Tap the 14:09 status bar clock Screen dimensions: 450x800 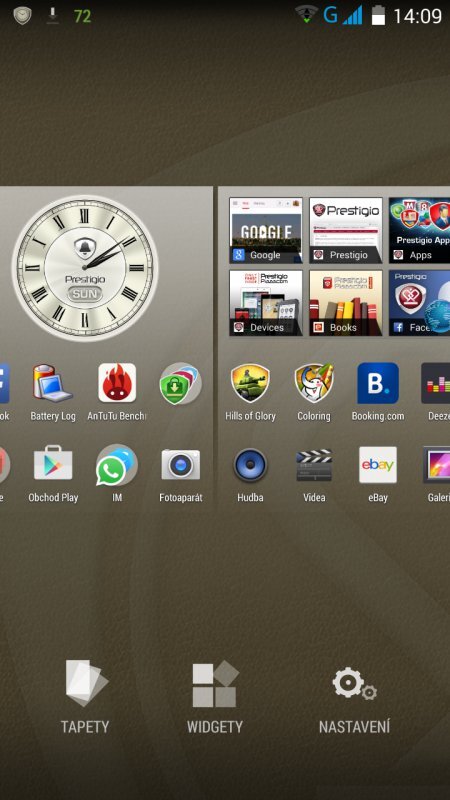pyautogui.click(x=417, y=16)
